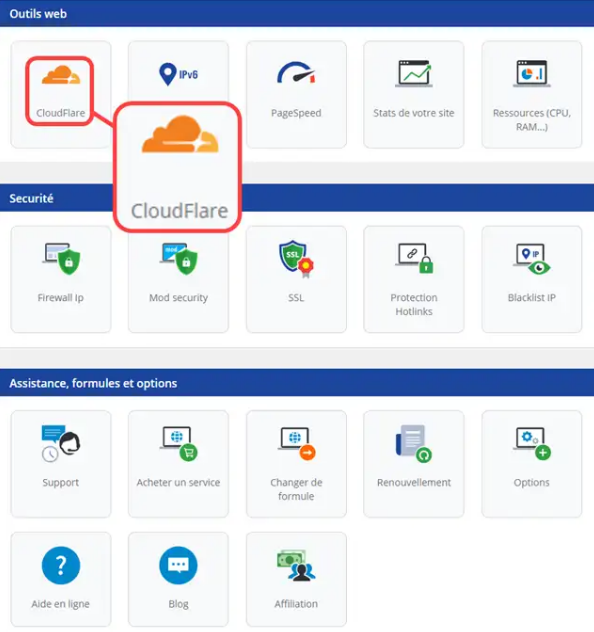Open the Blacklist IP eye icon
Viewport: 594px width, 632px height.
(x=532, y=259)
